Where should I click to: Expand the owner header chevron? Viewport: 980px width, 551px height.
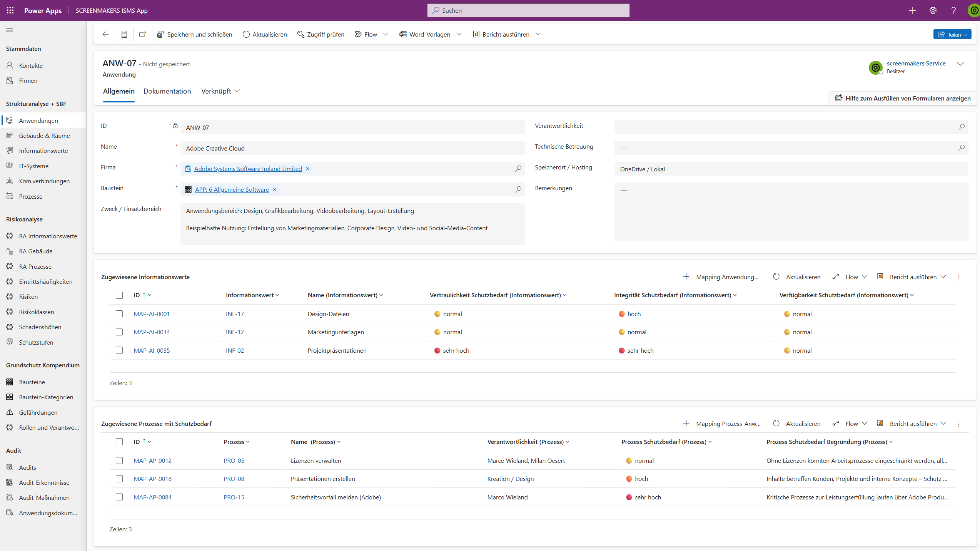[x=960, y=64]
